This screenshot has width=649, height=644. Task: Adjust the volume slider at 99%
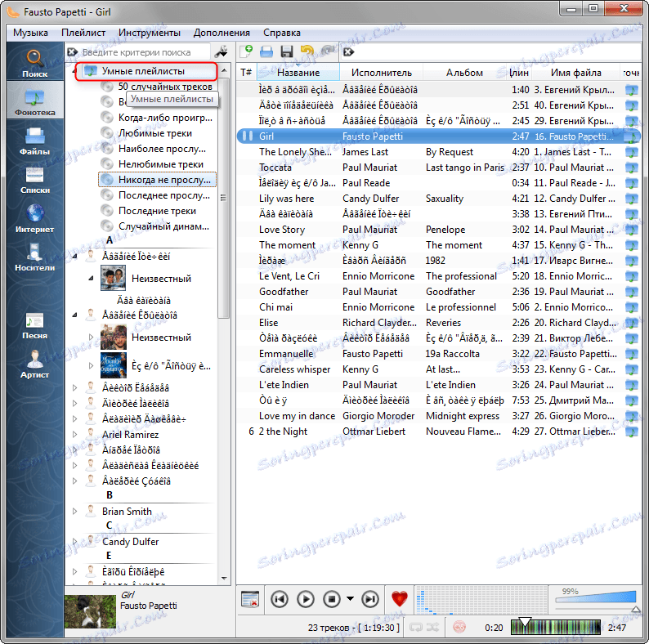click(596, 598)
